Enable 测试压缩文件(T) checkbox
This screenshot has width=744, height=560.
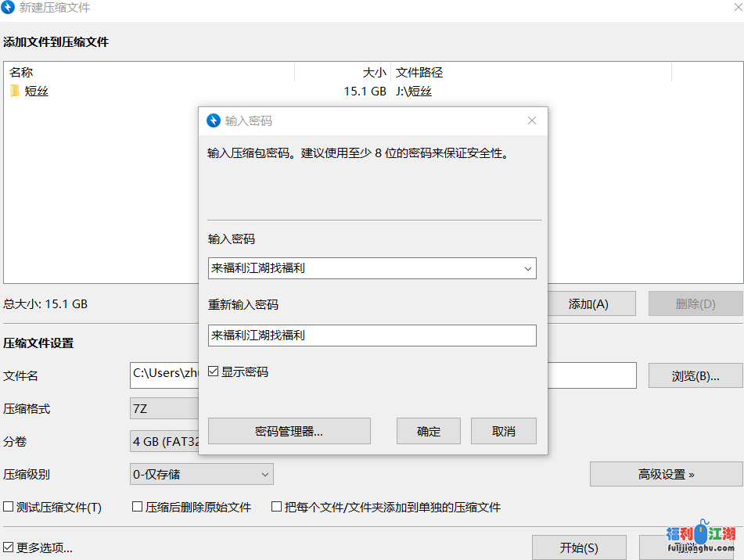coord(9,507)
